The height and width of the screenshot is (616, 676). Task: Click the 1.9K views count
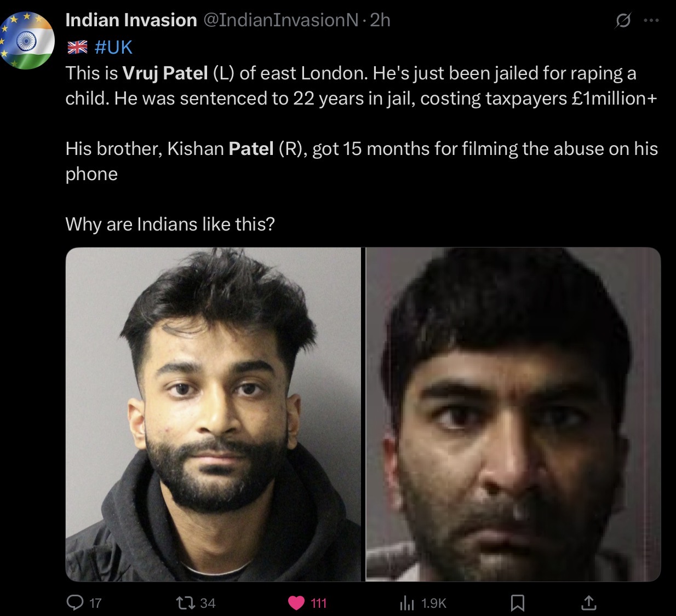coord(434,603)
